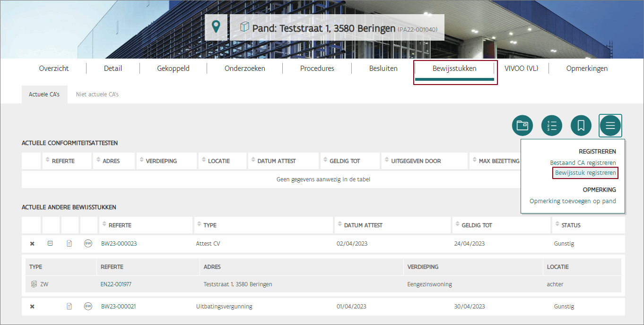The image size is (644, 325).
Task: Open the Niet actuele CA's subtab
Action: coord(97,94)
